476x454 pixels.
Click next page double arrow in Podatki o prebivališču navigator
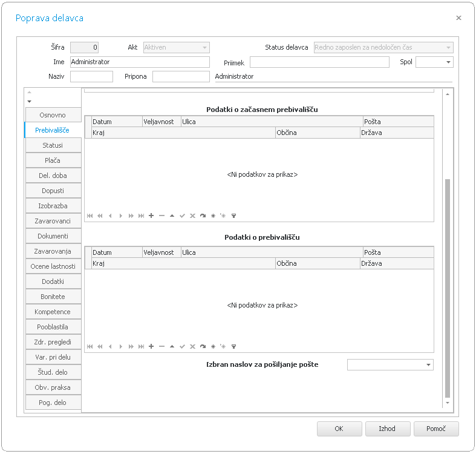click(131, 346)
